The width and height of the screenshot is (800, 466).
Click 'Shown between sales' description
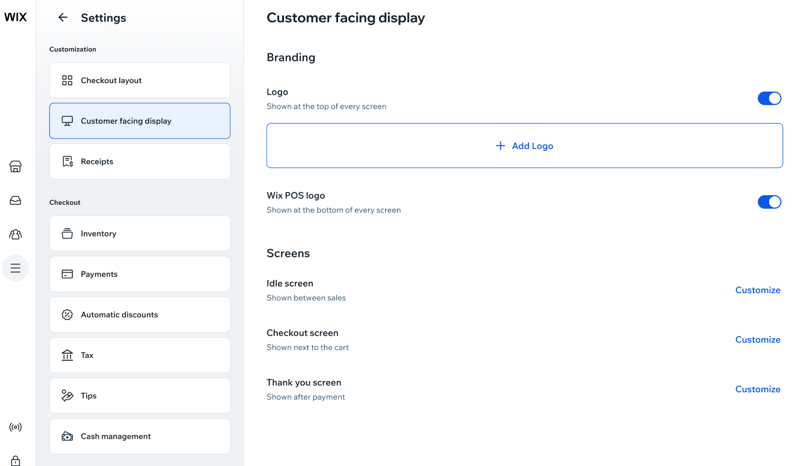coord(306,298)
